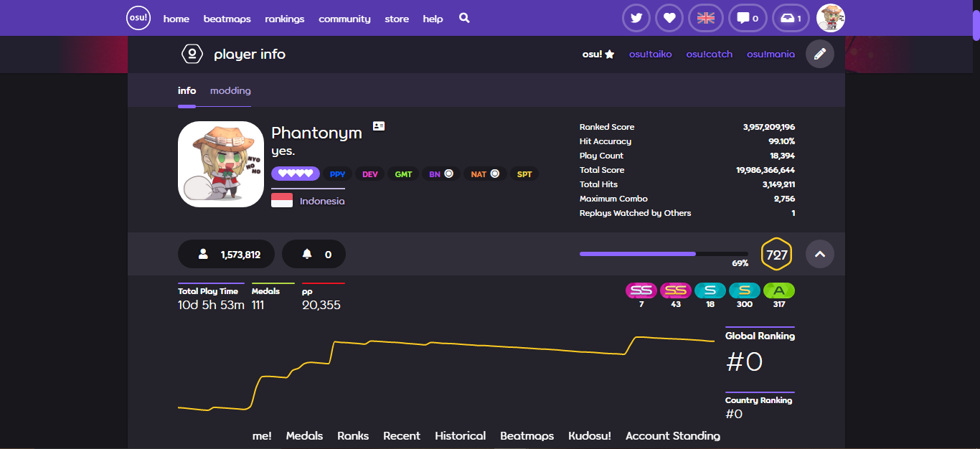The height and width of the screenshot is (449, 980).
Task: Jump to the Beatmaps section
Action: click(527, 435)
